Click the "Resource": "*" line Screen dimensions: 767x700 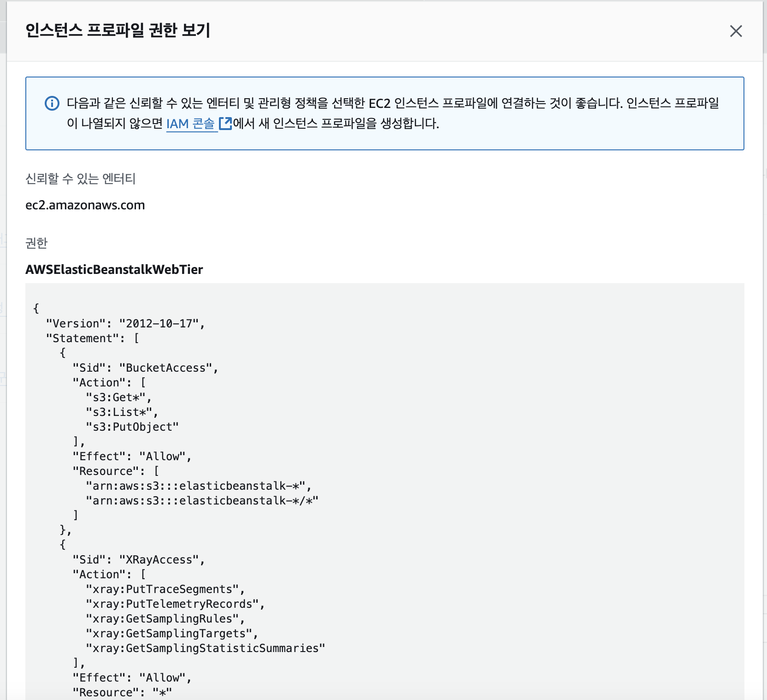[x=122, y=692]
